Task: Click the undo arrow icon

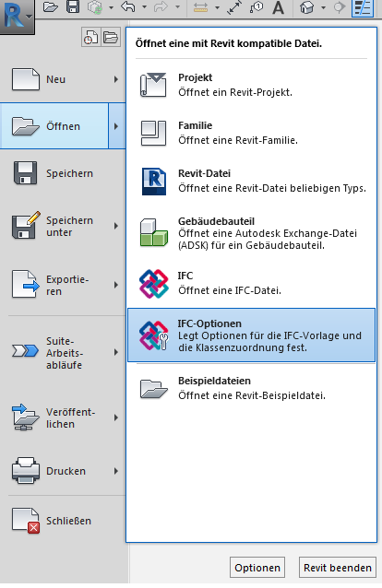Action: click(x=128, y=7)
